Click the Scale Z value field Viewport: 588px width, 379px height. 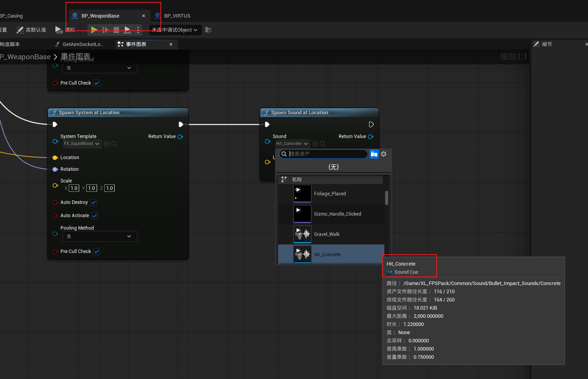(x=110, y=188)
